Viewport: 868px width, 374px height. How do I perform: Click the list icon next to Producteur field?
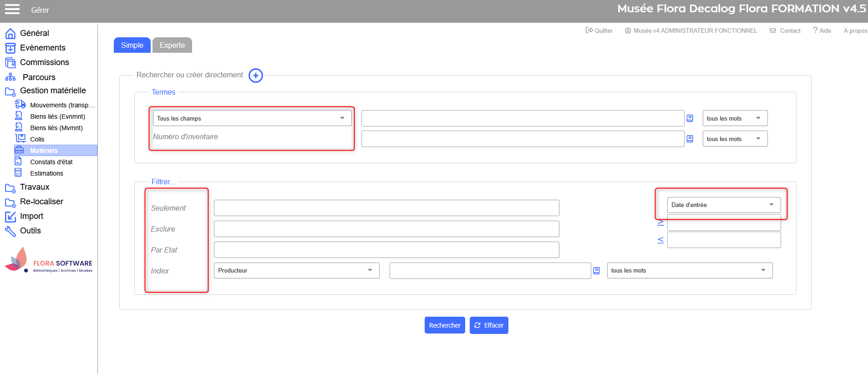597,271
